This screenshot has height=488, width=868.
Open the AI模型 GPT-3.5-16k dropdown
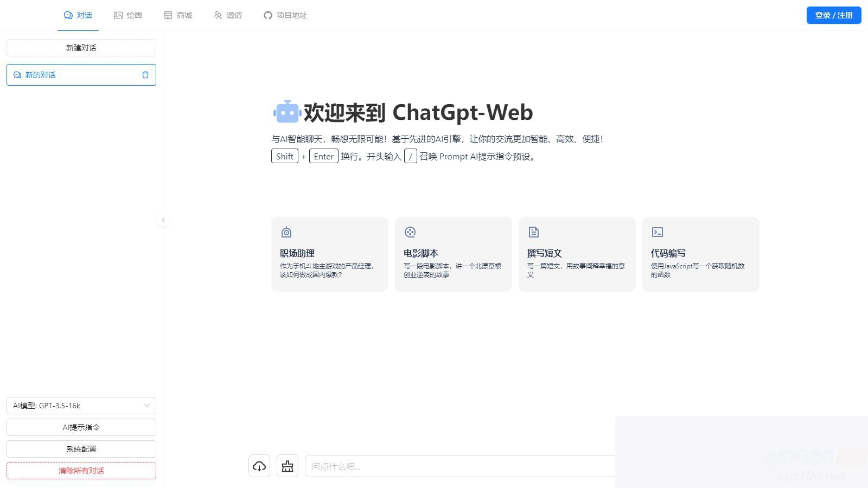[81, 405]
